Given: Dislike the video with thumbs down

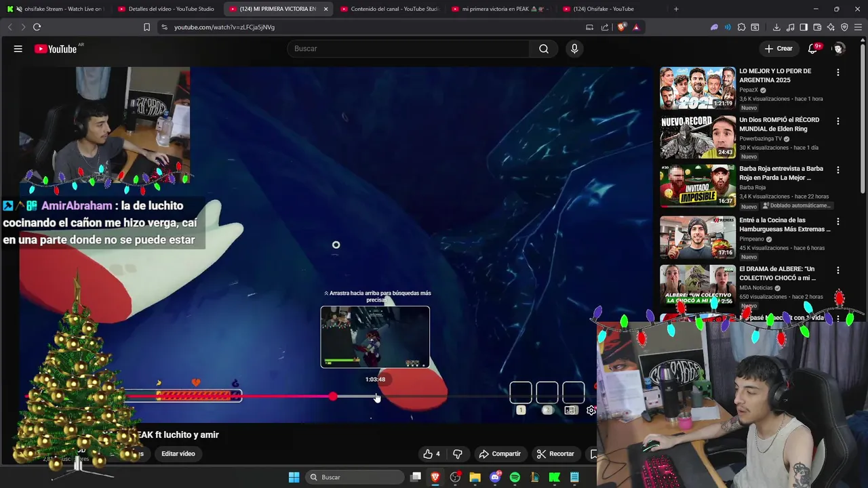Looking at the screenshot, I should click(x=458, y=454).
